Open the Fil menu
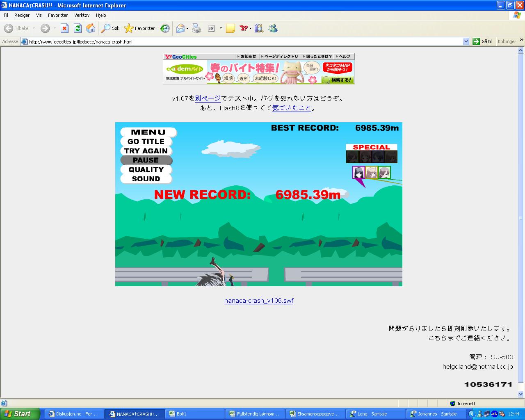 click(x=6, y=15)
